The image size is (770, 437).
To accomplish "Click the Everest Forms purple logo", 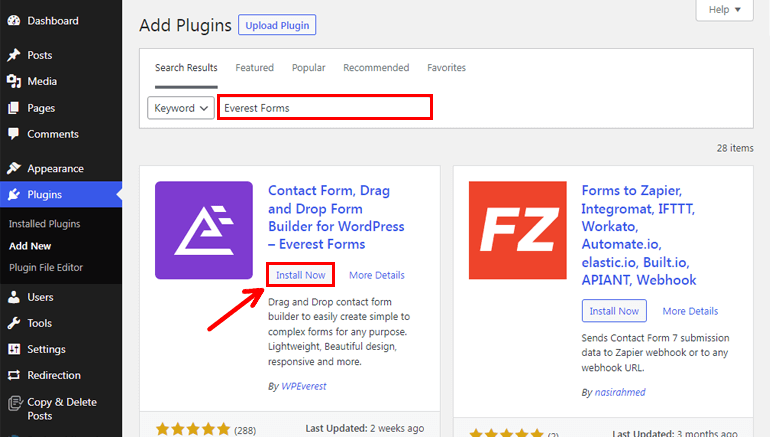I will point(204,230).
